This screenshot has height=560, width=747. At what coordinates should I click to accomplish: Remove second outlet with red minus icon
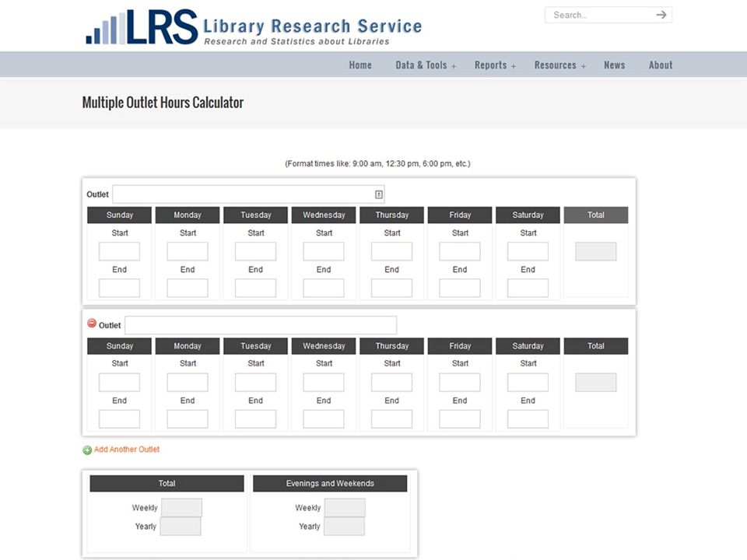pos(92,324)
